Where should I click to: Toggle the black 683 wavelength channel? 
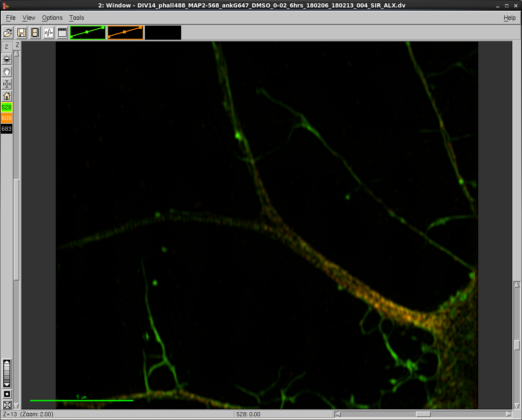coord(7,129)
